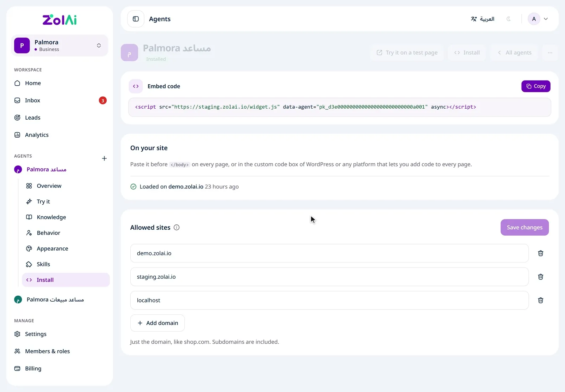This screenshot has width=565, height=392.
Task: Click demo.zolai.io loaded check icon
Action: (x=133, y=187)
